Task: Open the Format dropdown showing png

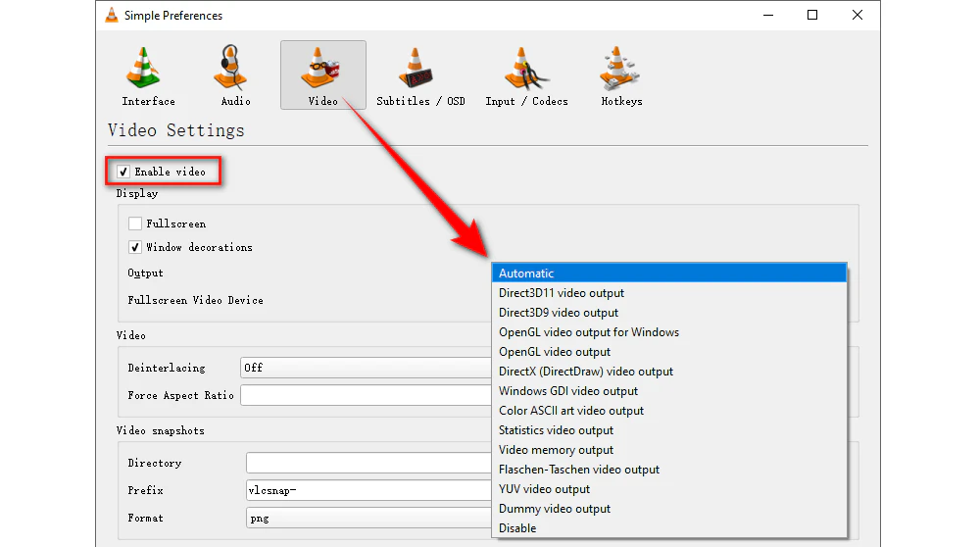Action: [368, 518]
